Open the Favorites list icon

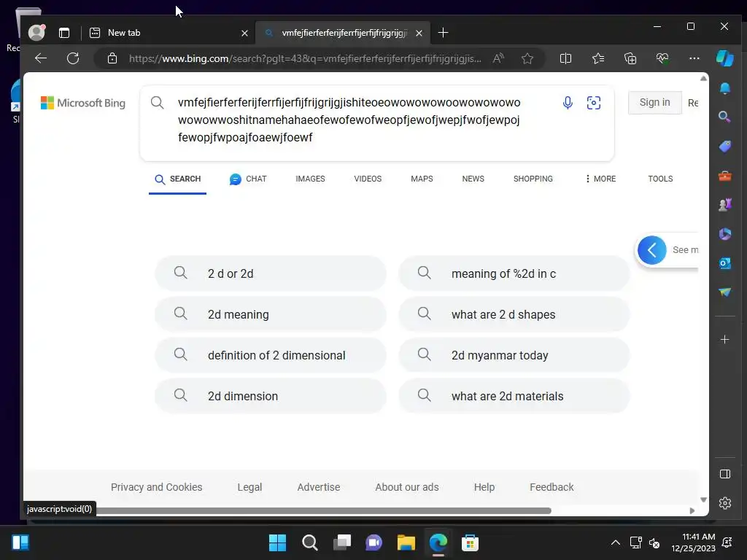(x=598, y=58)
